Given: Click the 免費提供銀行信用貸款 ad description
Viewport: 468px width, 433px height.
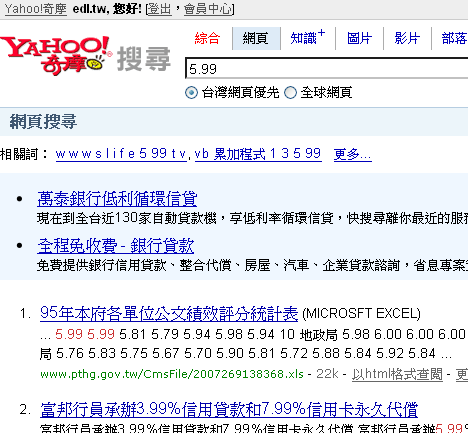Looking at the screenshot, I should 252,265.
